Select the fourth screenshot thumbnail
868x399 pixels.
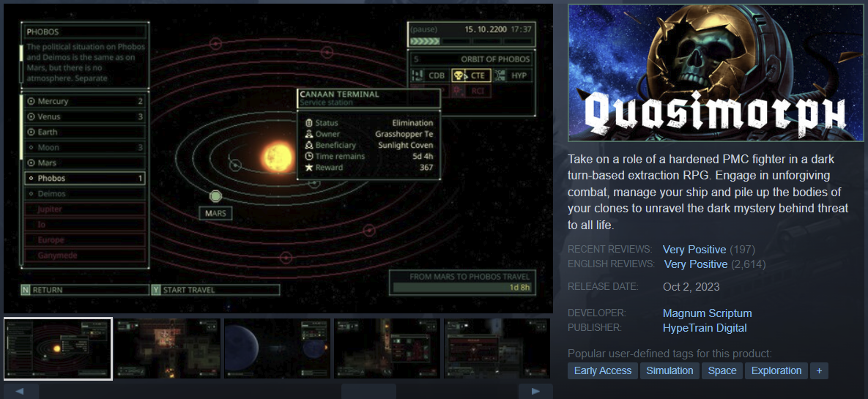click(x=387, y=348)
